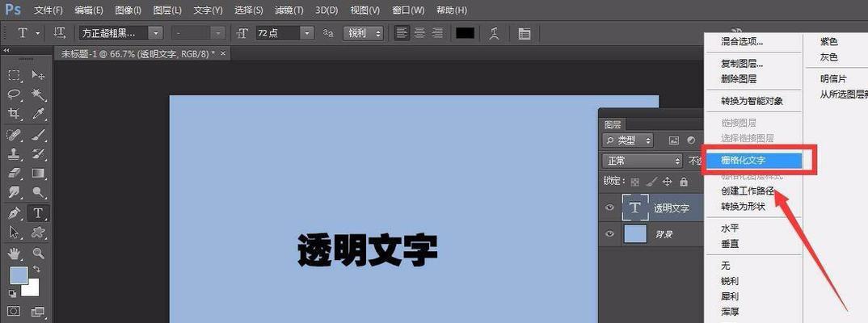The width and height of the screenshot is (868, 323).
Task: Select the Horizontal Type tool in toolbox
Action: pos(38,213)
